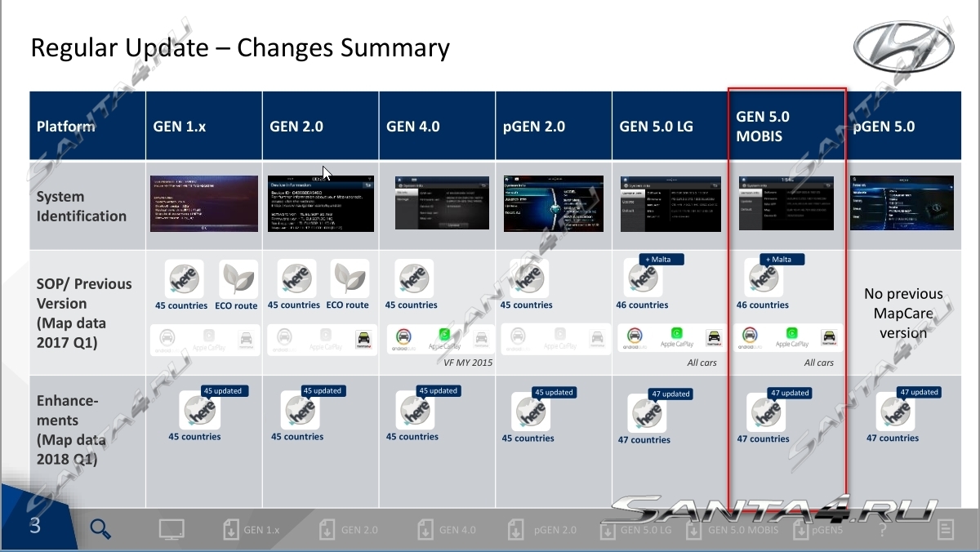Click the HERE map icon in GEN 5.0 LG previous version row
The width and height of the screenshot is (980, 552).
click(x=643, y=278)
